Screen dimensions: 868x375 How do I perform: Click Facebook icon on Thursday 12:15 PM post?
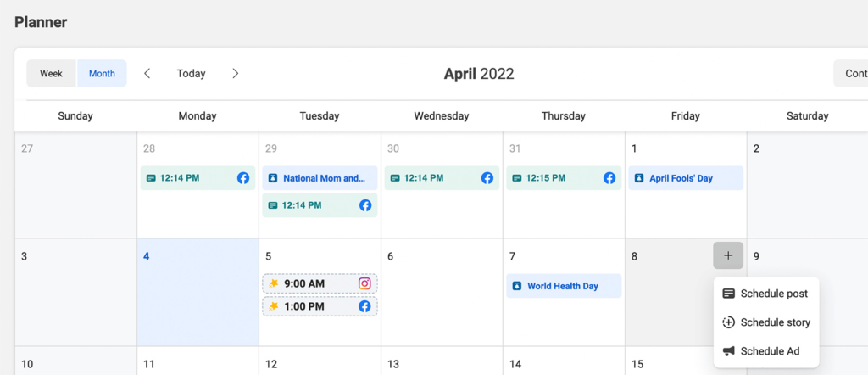coord(609,178)
